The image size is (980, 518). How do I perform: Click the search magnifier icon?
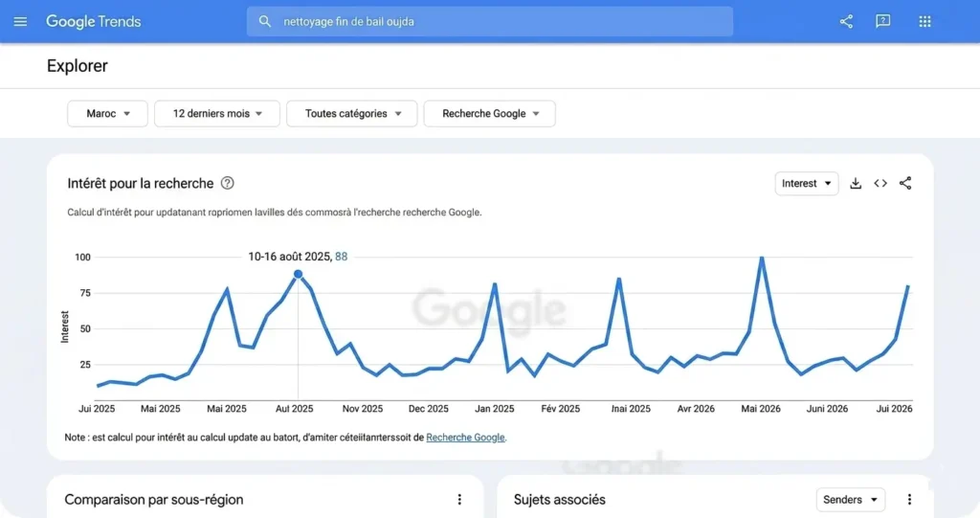click(265, 22)
